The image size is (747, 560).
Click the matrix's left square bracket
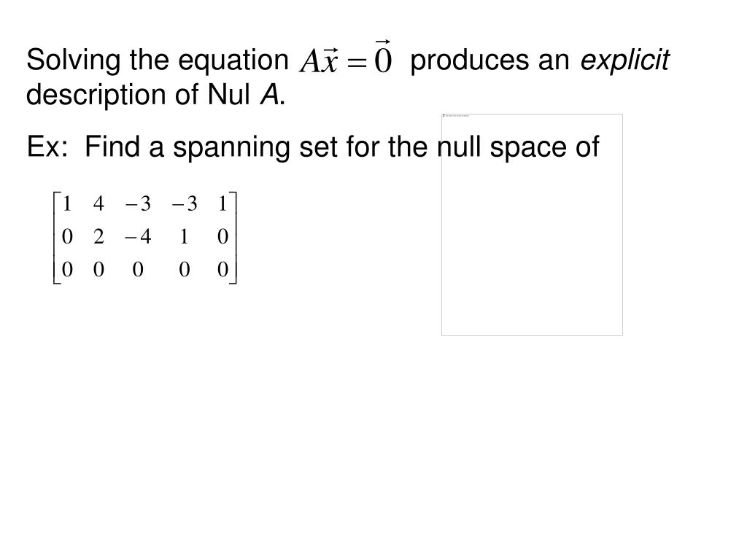(x=56, y=238)
